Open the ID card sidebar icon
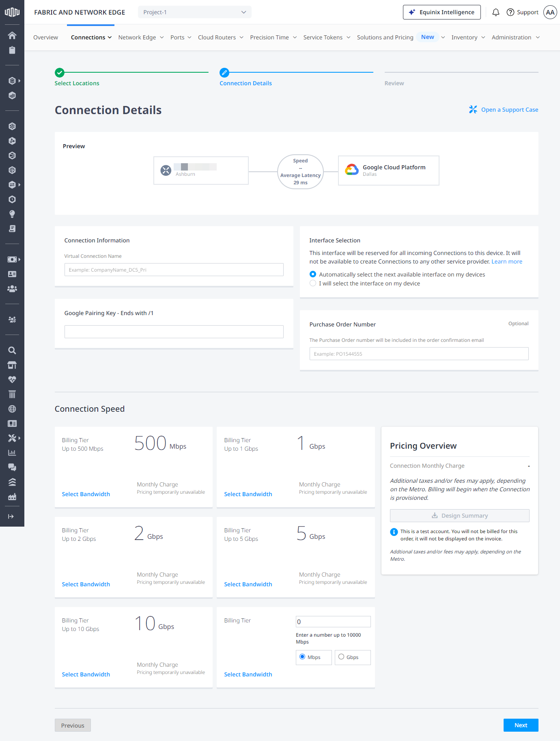This screenshot has width=560, height=741. point(12,274)
